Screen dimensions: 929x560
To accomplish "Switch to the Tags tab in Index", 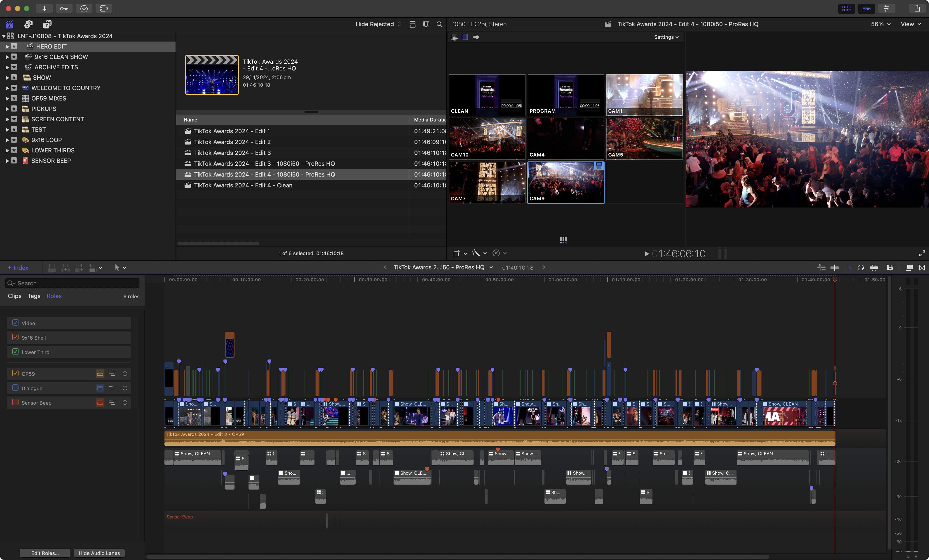I will pos(34,296).
